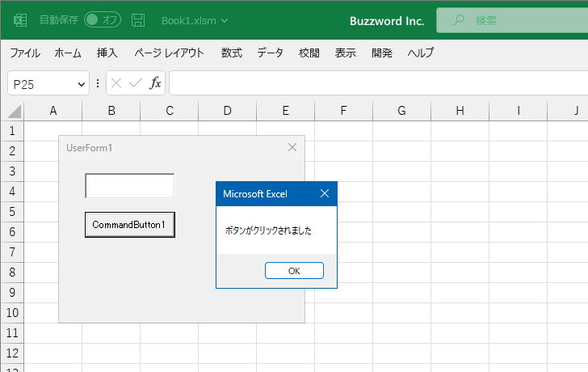Open the ヘルプ ribbon tab
This screenshot has width=588, height=372.
[421, 53]
